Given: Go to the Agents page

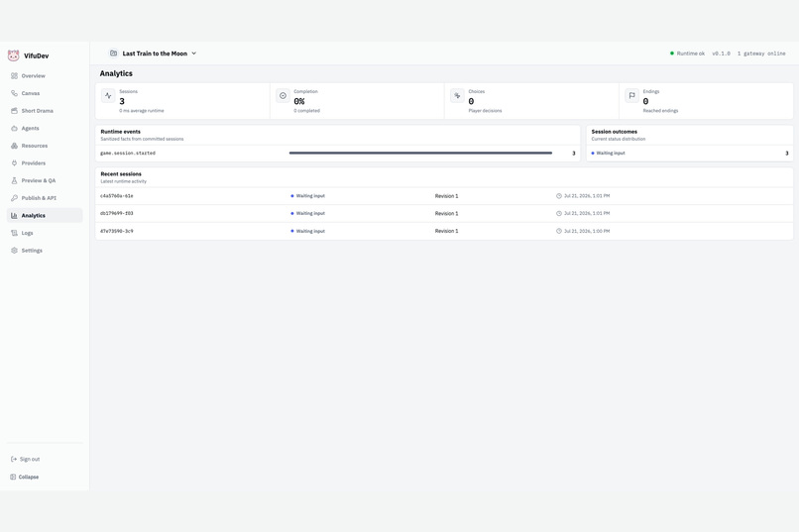Looking at the screenshot, I should [30, 128].
